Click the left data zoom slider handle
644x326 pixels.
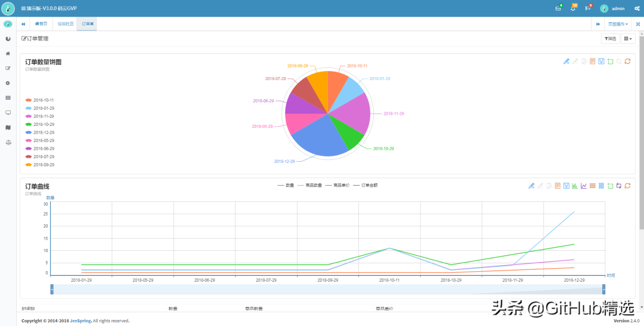click(x=52, y=290)
